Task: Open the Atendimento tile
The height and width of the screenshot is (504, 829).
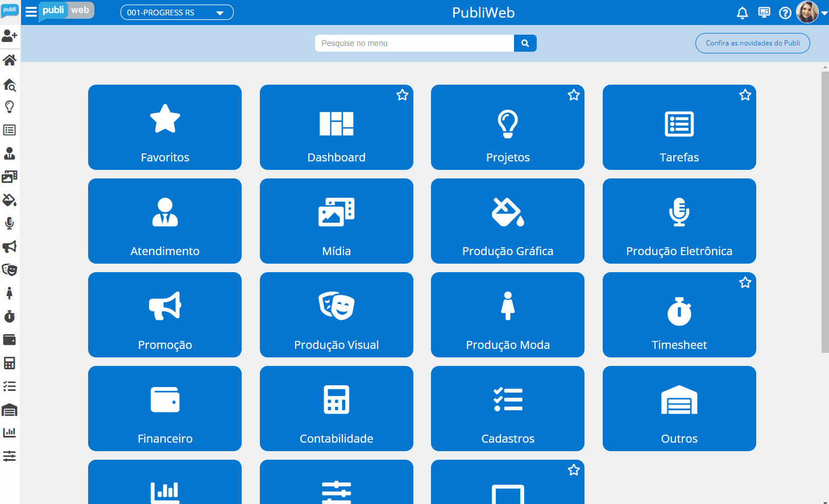Action: 165,221
